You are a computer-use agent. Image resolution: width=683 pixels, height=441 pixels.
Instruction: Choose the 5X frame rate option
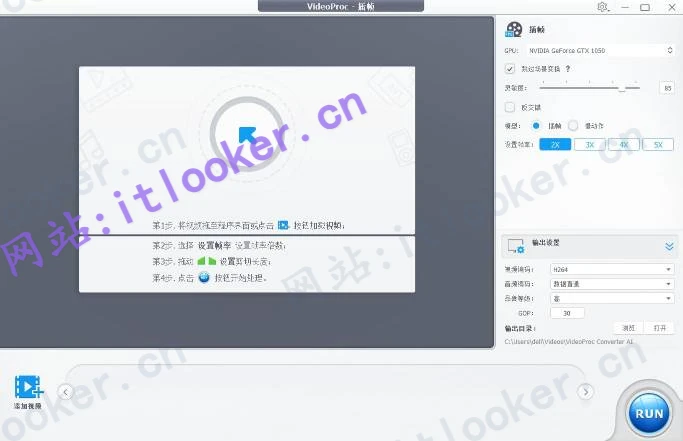(658, 145)
